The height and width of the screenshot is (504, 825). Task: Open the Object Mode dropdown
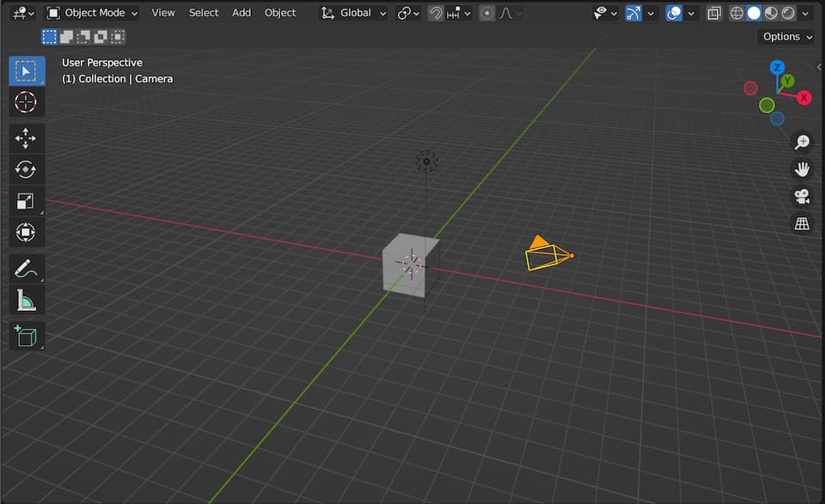pos(92,13)
